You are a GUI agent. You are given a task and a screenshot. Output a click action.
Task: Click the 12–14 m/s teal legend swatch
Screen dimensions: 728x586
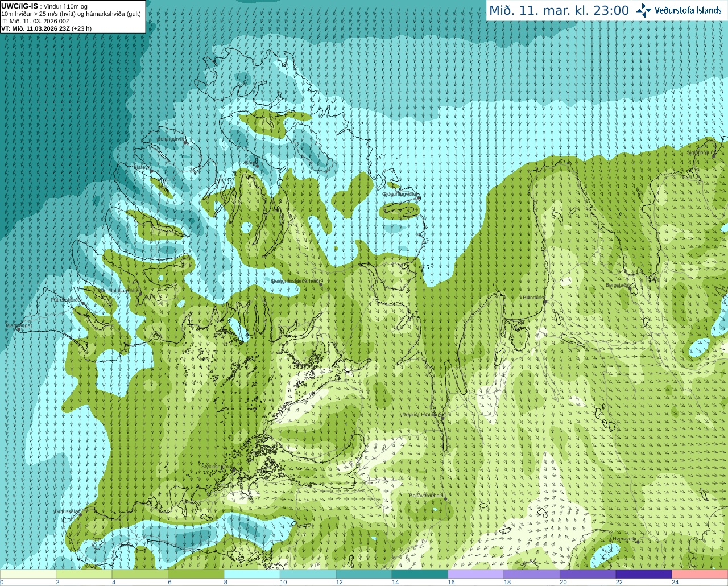pos(364,574)
